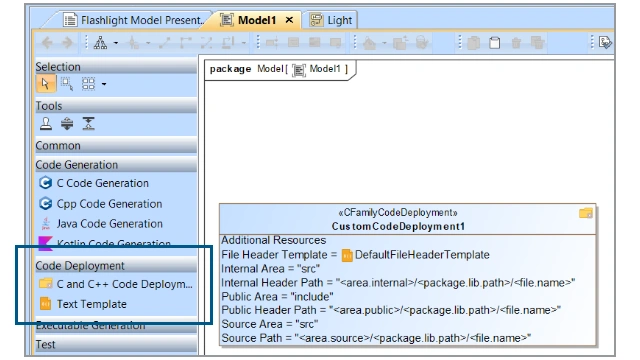Pick the stamp tool in Tools

coord(46,123)
